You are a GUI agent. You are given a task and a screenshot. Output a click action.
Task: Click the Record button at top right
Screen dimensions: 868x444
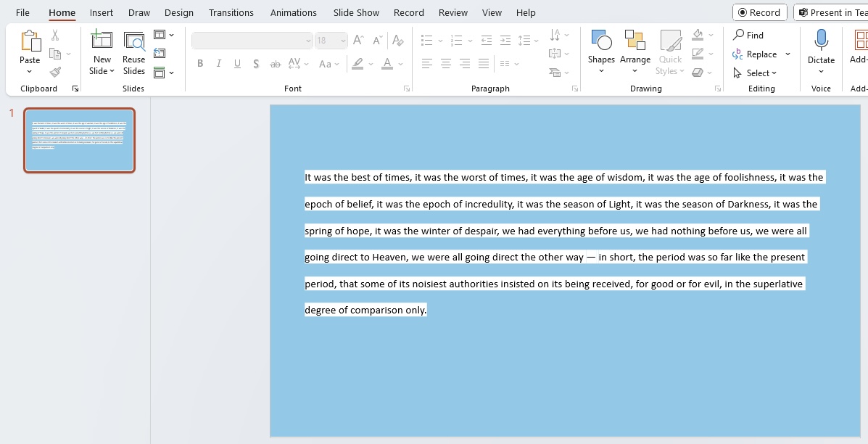[x=759, y=12]
